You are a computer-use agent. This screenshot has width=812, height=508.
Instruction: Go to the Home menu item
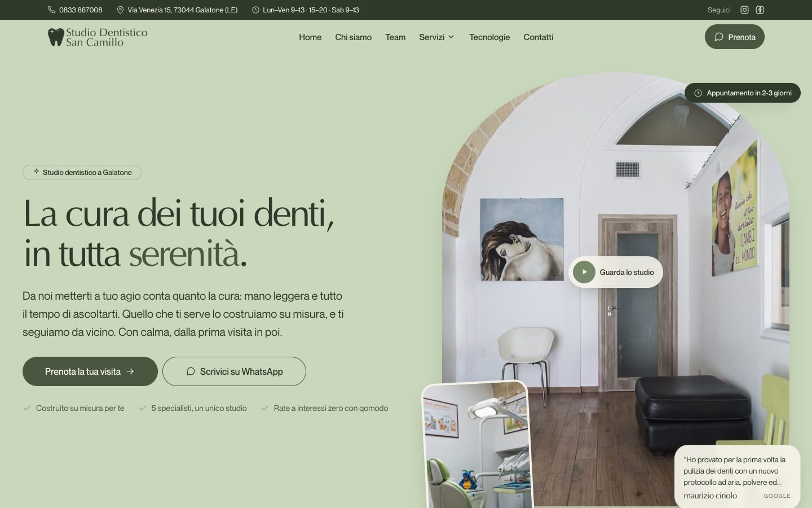[310, 37]
